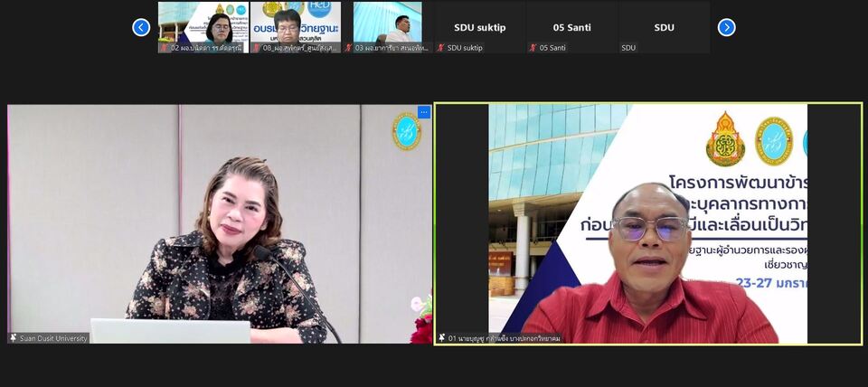The height and width of the screenshot is (387, 868).
Task: Select the 05 Santi participant tile
Action: [571, 27]
